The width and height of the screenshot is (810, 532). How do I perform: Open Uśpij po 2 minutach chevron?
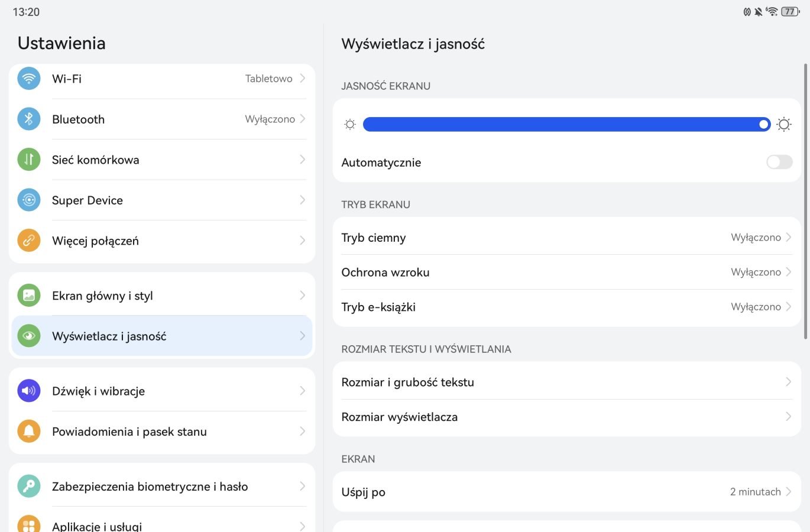click(x=789, y=491)
